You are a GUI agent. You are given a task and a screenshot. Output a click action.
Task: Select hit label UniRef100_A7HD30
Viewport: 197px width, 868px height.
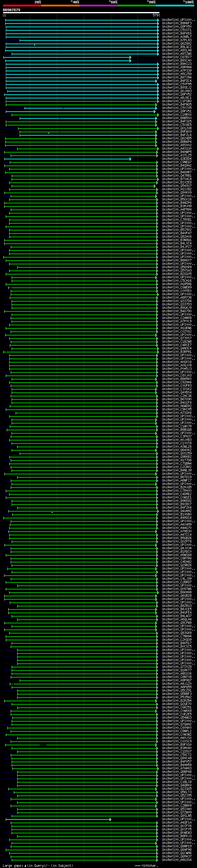tap(176, 531)
